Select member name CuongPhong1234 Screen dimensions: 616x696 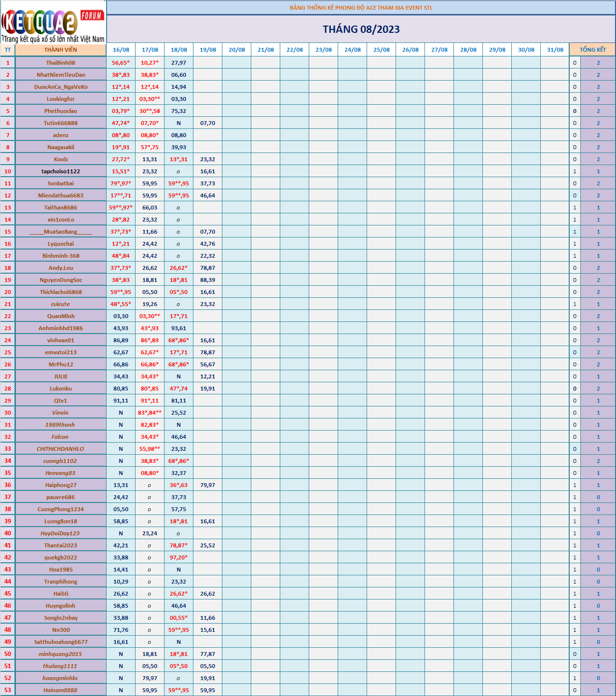(61, 509)
